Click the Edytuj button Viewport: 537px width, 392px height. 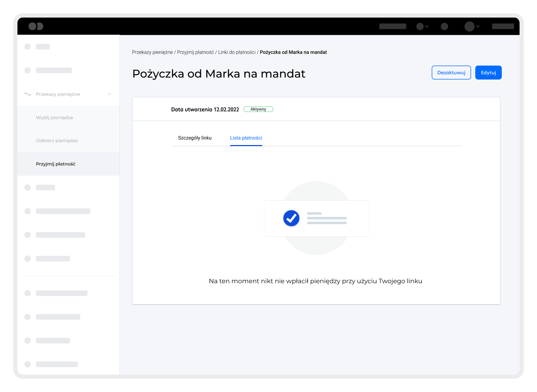coord(488,73)
